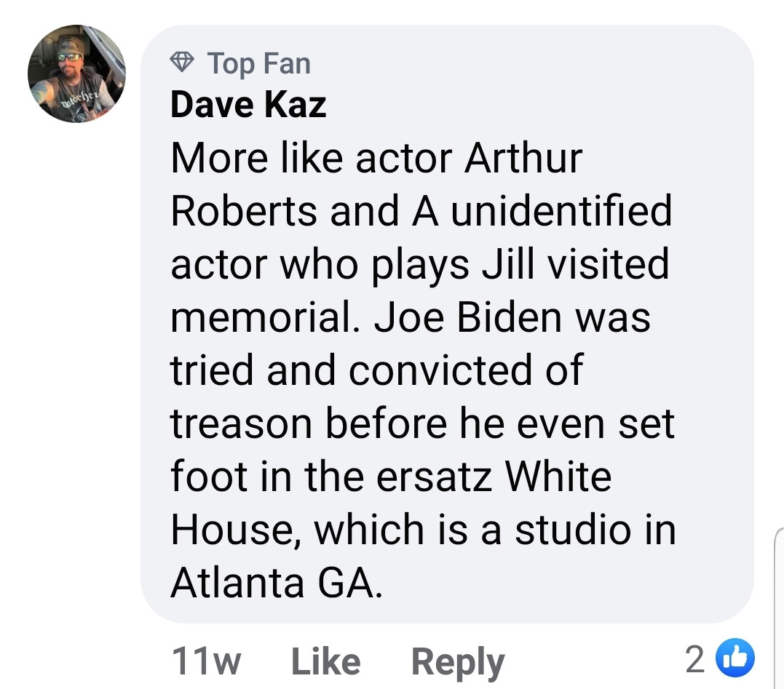
Task: Click the Top Fan diamond badge icon
Action: [x=182, y=64]
